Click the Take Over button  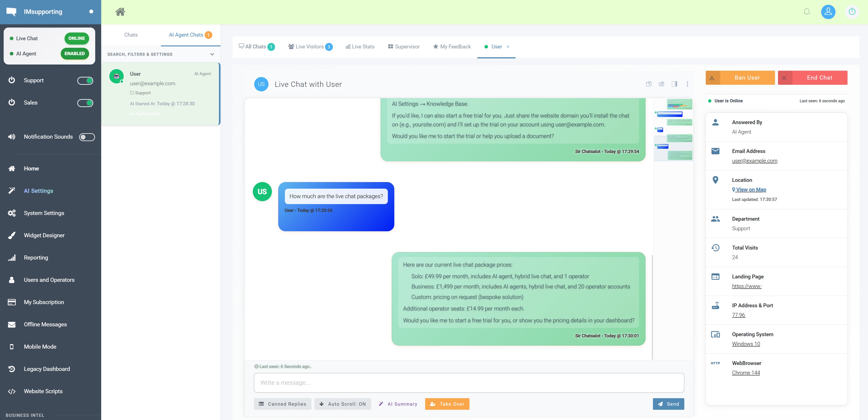pyautogui.click(x=447, y=404)
